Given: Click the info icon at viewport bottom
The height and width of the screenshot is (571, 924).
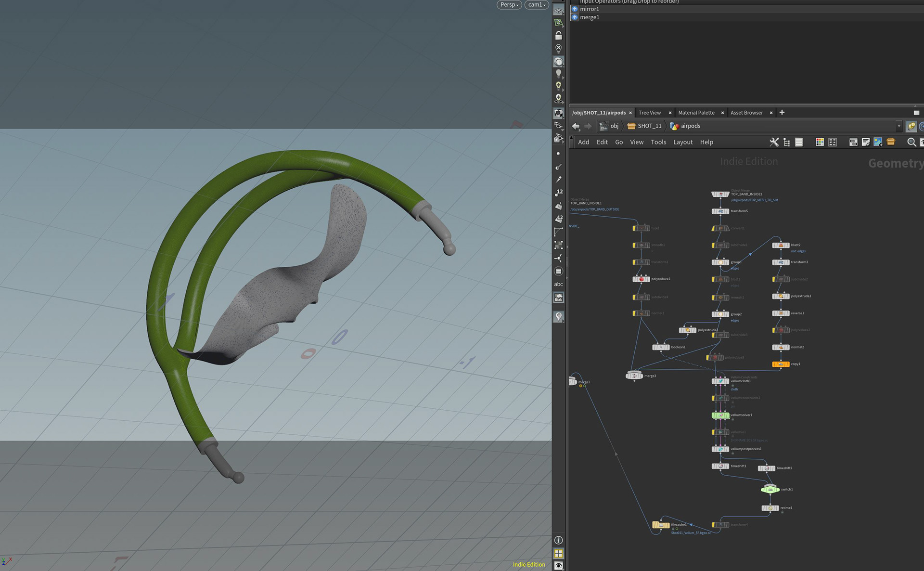Looking at the screenshot, I should 558,540.
